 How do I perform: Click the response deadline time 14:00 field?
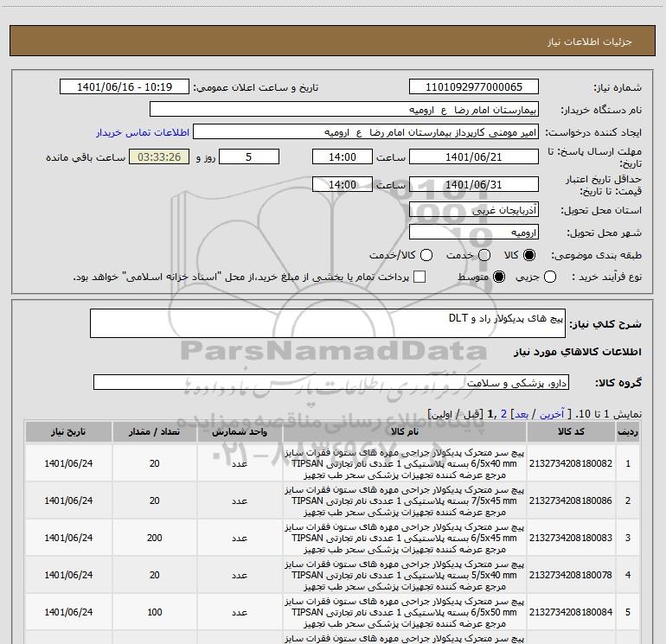click(x=343, y=157)
